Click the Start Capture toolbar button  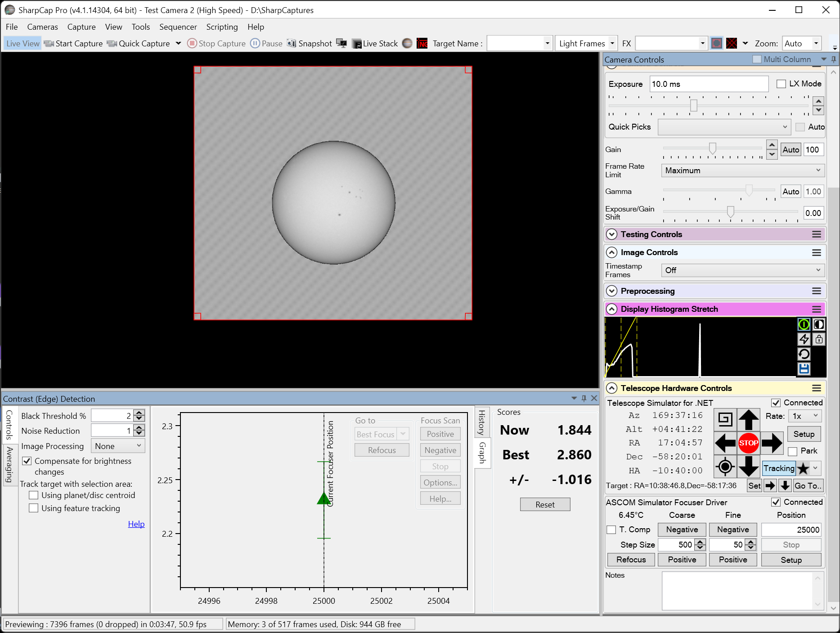click(73, 44)
